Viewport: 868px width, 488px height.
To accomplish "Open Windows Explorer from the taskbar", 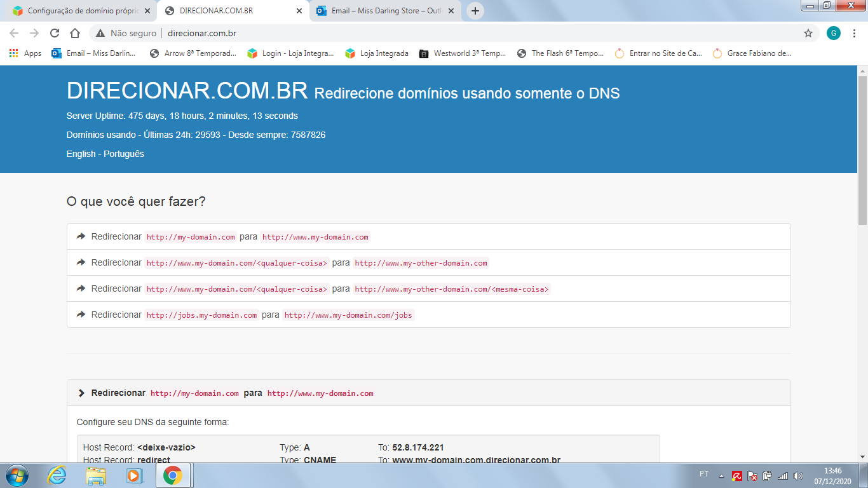I will point(96,475).
